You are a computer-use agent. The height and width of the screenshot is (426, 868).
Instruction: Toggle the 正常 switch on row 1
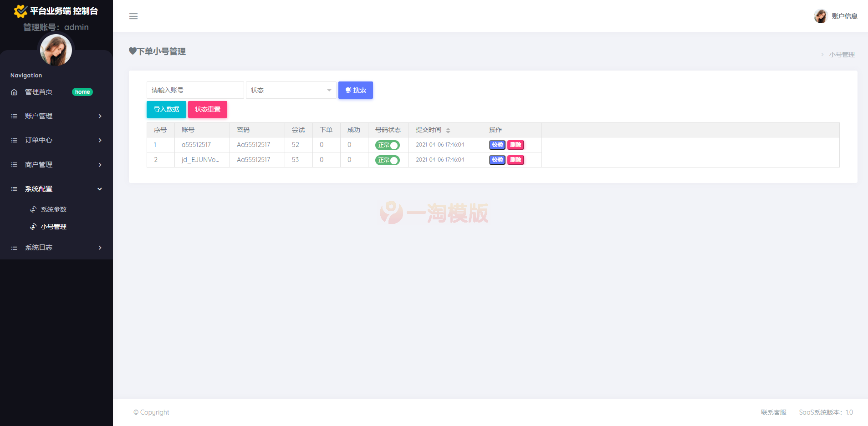coord(388,145)
